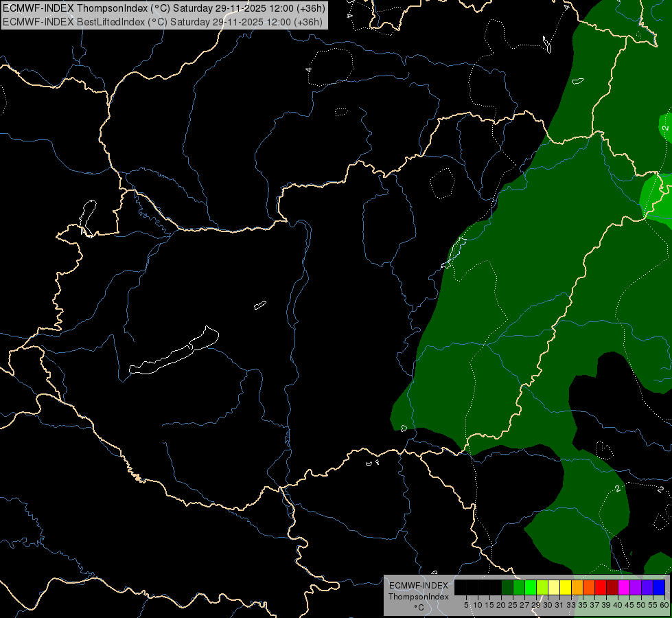Click the dark red 39-40 legend swatch
Screen dimensions: 672x618
click(612, 587)
